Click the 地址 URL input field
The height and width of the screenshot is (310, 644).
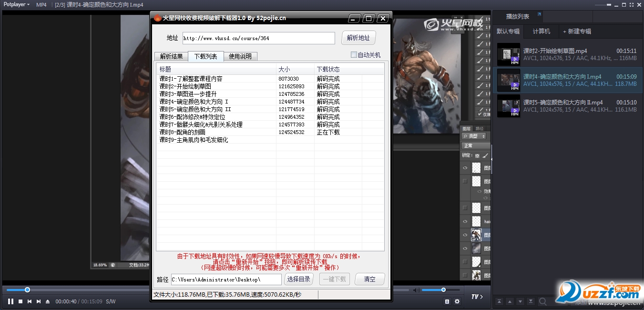coord(259,38)
